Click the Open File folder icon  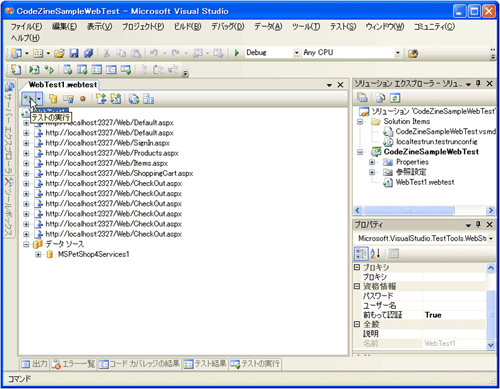(59, 53)
